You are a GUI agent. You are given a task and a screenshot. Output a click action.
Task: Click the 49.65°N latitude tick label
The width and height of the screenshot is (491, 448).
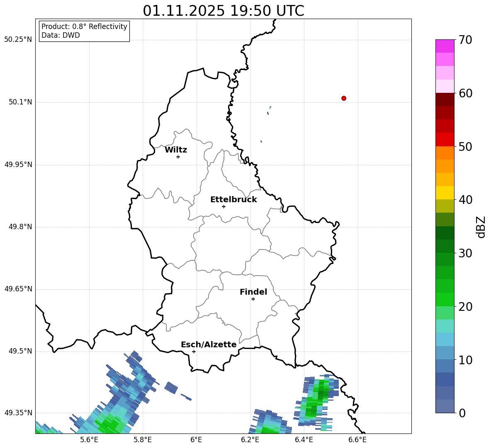pyautogui.click(x=18, y=289)
